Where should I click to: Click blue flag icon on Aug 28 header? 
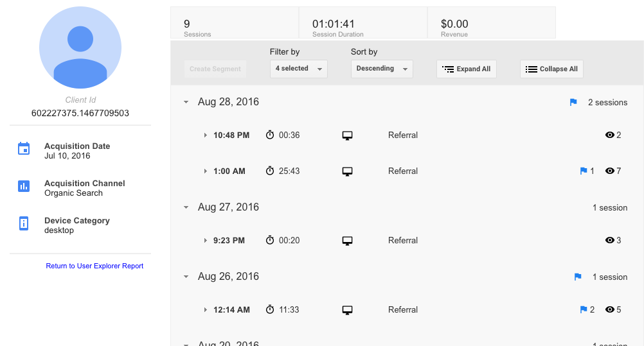(x=573, y=102)
